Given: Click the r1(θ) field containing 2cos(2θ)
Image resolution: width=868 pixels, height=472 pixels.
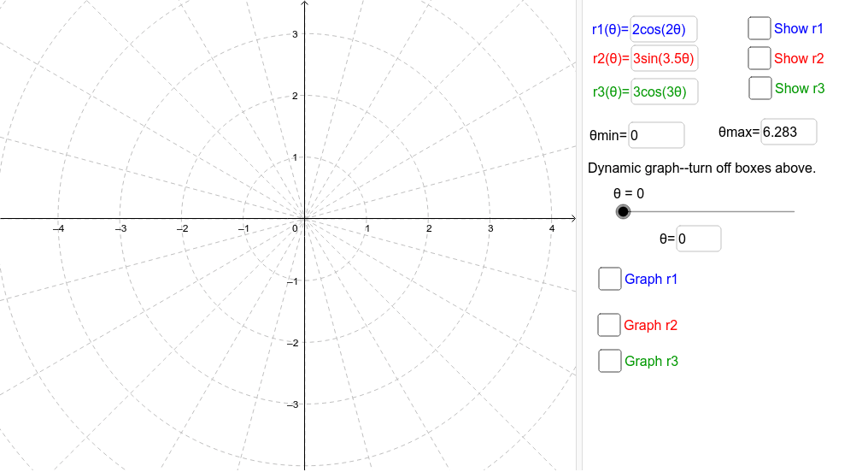Looking at the screenshot, I should coord(663,29).
